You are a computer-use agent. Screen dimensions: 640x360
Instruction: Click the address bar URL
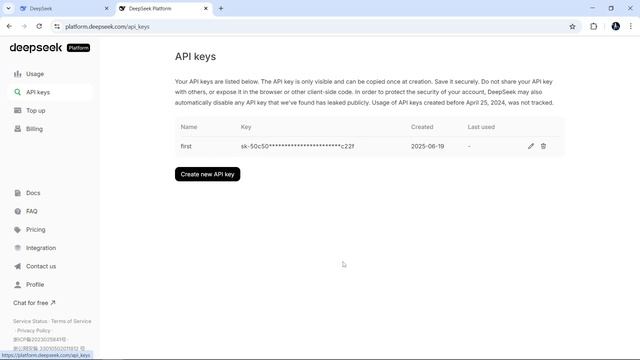(107, 27)
